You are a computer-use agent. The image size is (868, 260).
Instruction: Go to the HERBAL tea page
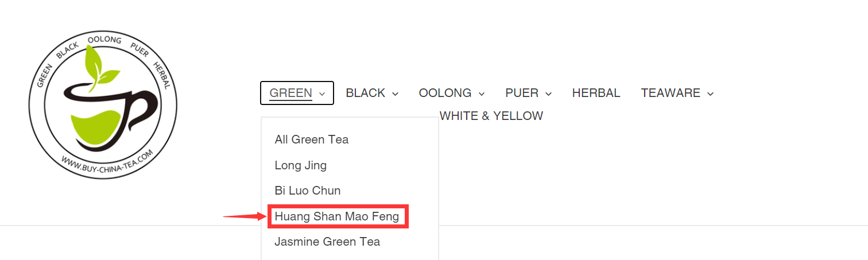coord(596,93)
